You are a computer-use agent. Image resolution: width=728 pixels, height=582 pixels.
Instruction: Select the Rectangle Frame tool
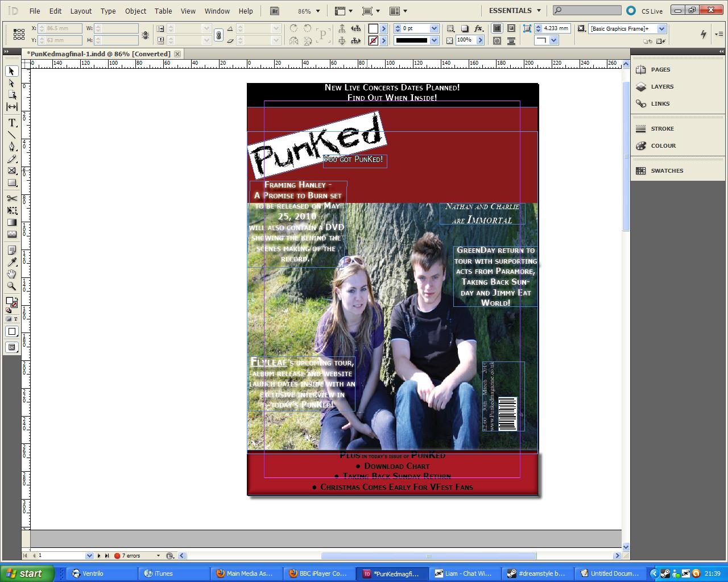pos(12,171)
